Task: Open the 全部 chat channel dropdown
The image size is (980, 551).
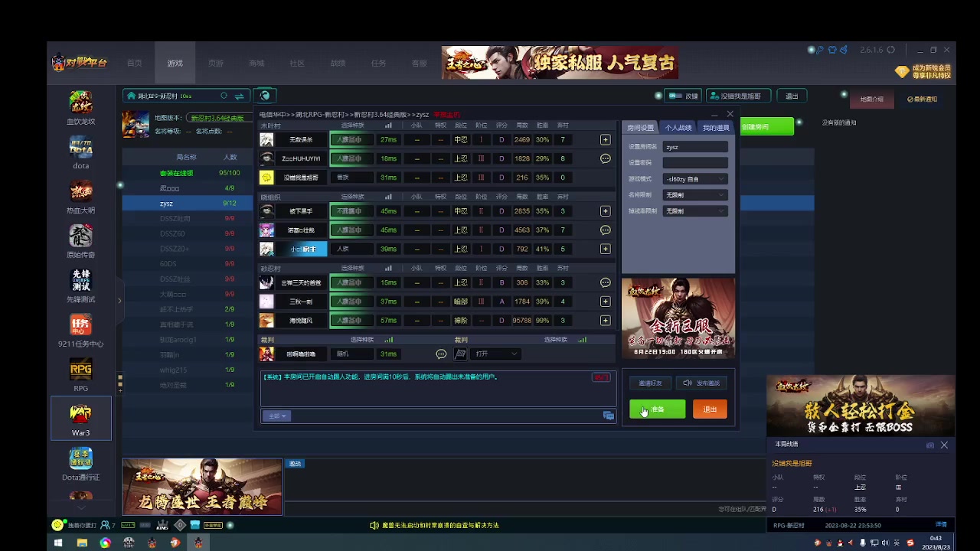Action: click(x=276, y=416)
